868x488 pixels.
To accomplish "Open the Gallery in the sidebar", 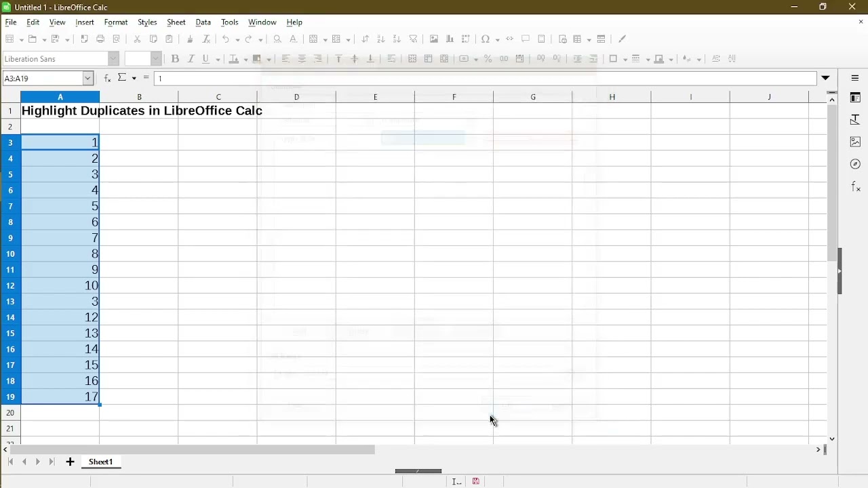I will 855,142.
